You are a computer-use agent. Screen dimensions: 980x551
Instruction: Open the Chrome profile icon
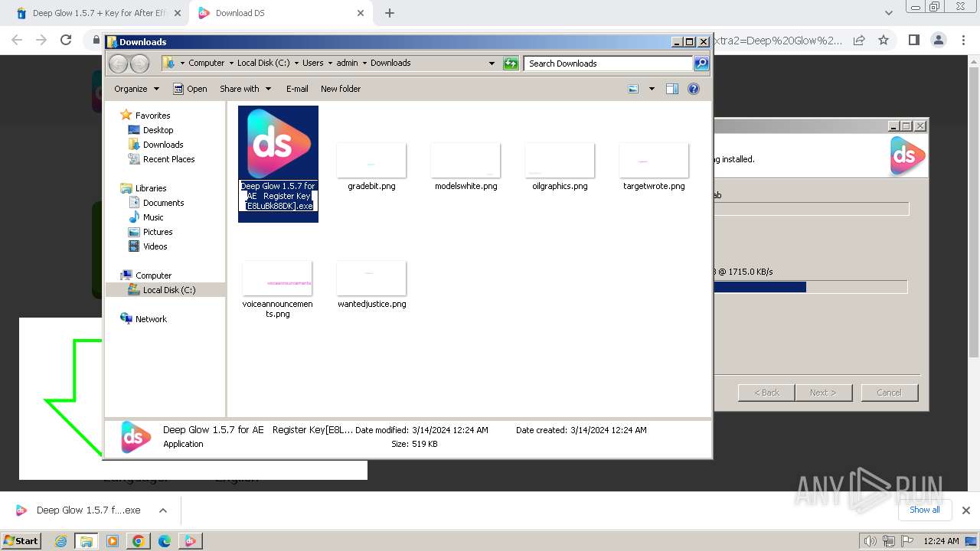(x=938, y=40)
